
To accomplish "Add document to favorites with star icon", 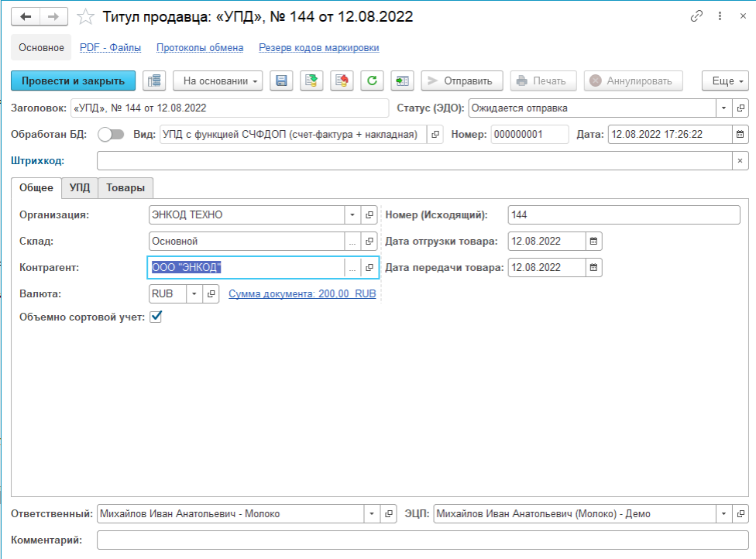I will 87,16.
